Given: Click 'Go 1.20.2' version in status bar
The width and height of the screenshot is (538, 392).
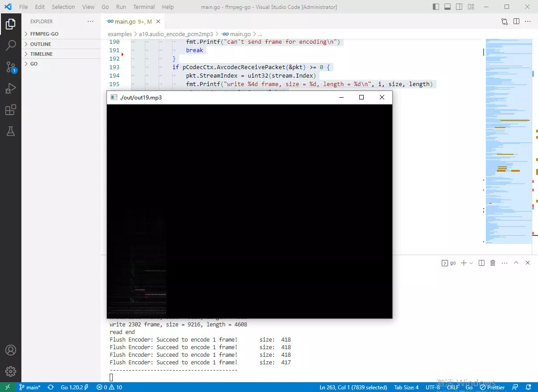Looking at the screenshot, I should 74,387.
